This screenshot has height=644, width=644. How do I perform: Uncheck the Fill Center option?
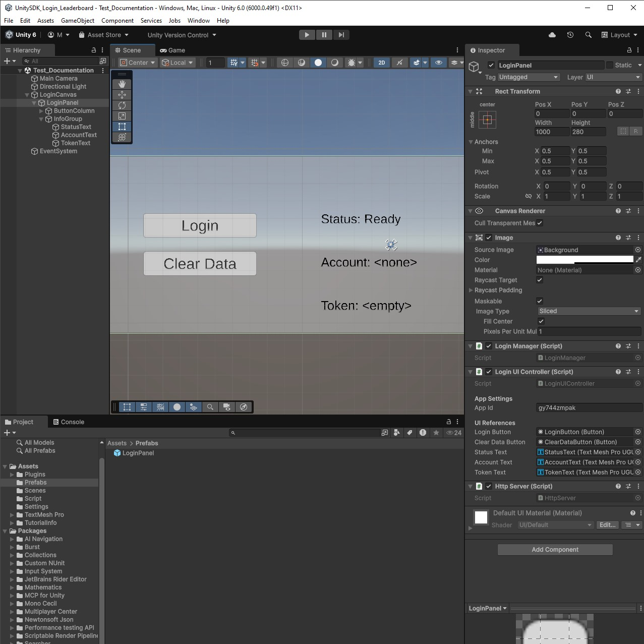(541, 321)
